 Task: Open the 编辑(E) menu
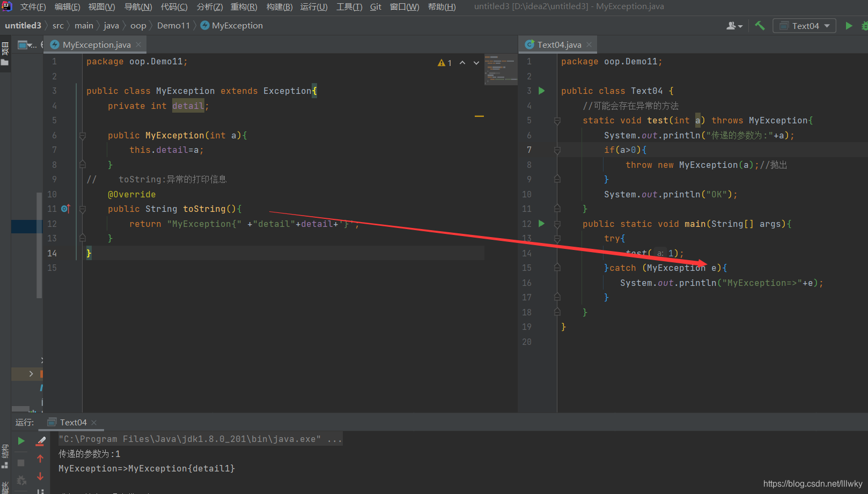[x=67, y=6]
